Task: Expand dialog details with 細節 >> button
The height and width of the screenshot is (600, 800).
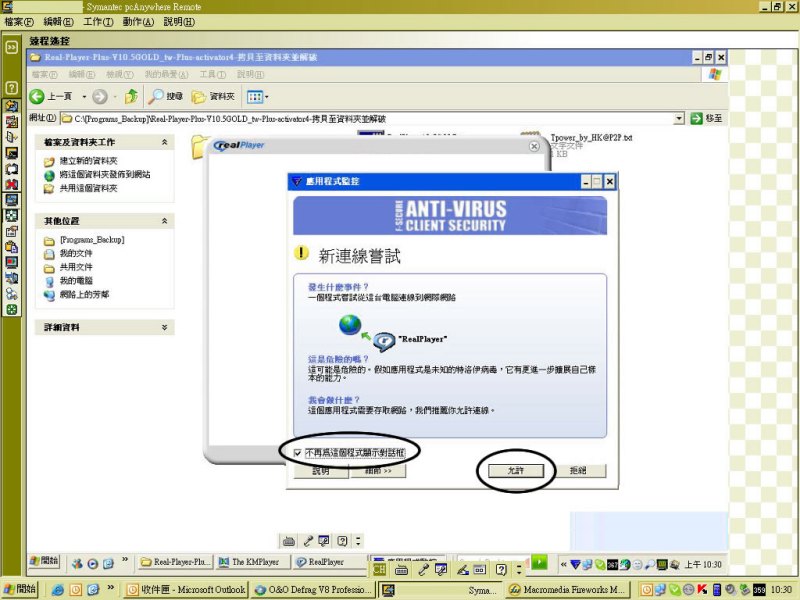Action: [x=378, y=470]
